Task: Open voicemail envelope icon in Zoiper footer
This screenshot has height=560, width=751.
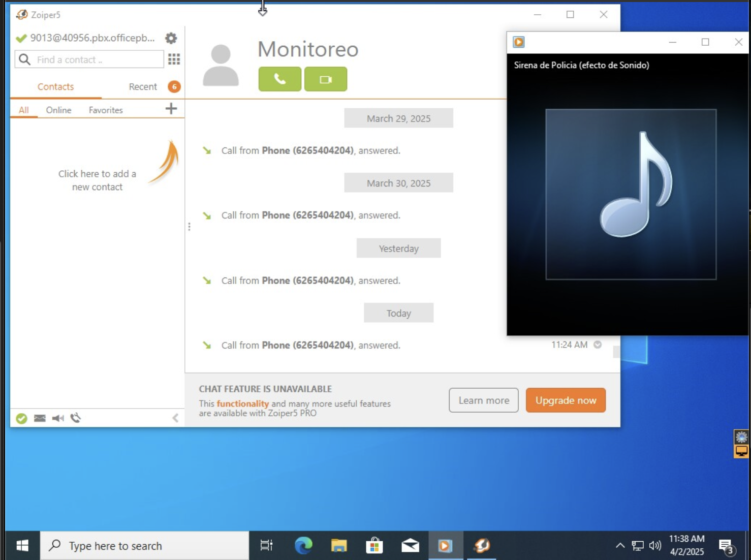Action: tap(40, 418)
